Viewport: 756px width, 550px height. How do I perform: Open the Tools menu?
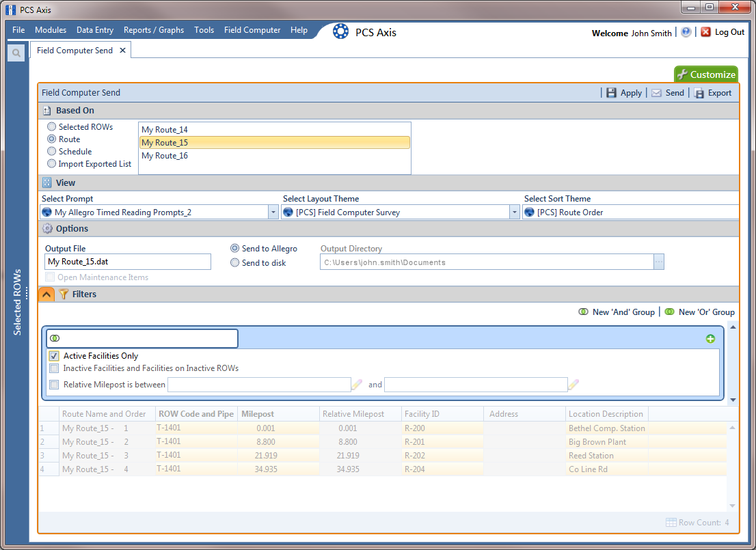pyautogui.click(x=204, y=30)
